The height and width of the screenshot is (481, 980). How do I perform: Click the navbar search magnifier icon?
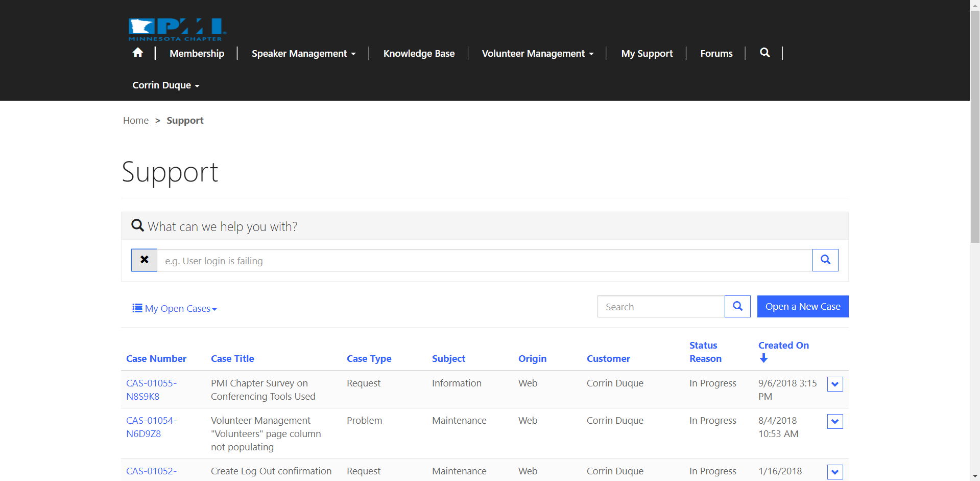pyautogui.click(x=764, y=53)
